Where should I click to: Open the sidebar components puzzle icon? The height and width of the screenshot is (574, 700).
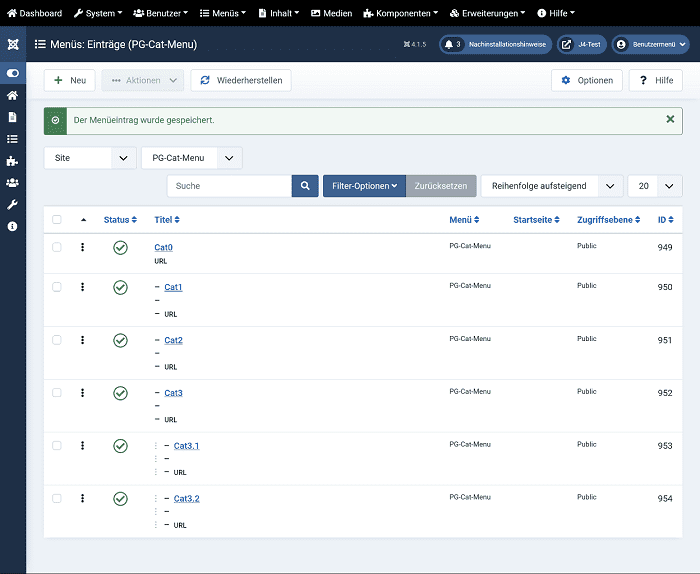click(x=12, y=160)
